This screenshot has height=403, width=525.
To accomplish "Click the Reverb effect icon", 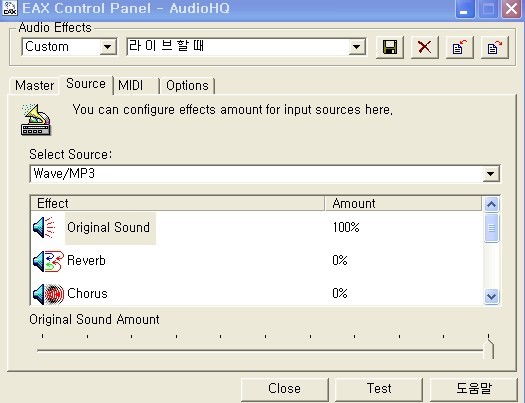I will 48,261.
